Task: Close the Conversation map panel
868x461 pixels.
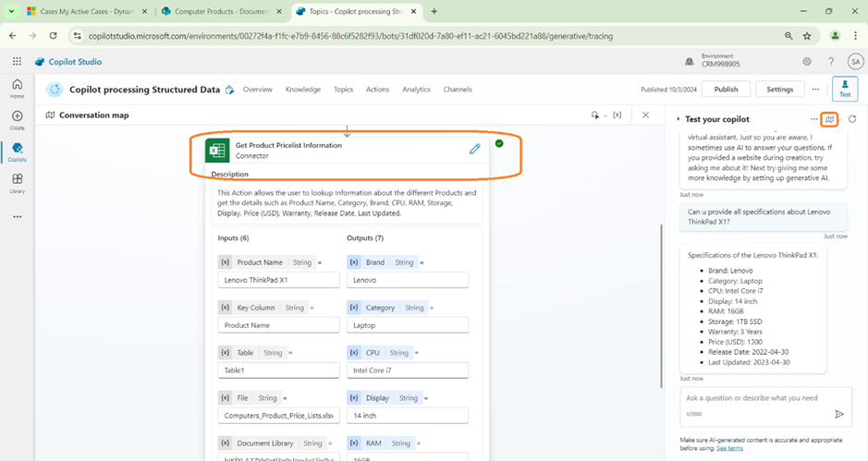Action: point(645,115)
